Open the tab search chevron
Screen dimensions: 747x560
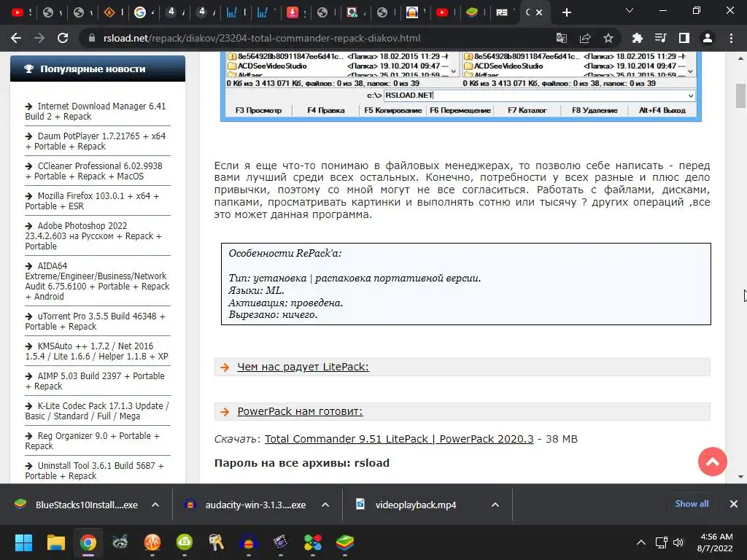[630, 10]
